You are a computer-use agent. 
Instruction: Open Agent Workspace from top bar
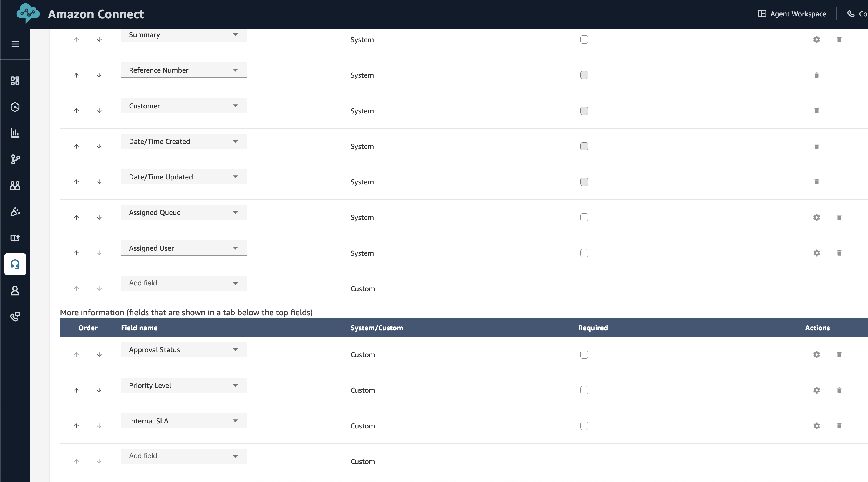point(792,14)
